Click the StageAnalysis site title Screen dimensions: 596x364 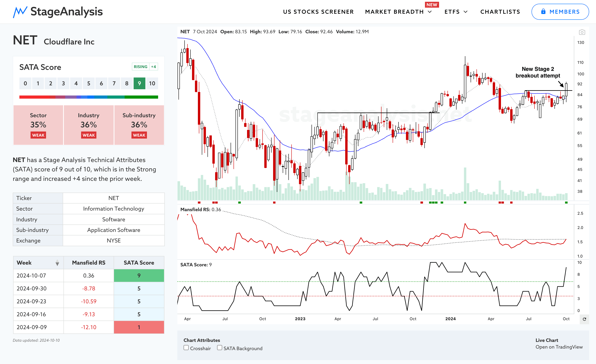(67, 11)
